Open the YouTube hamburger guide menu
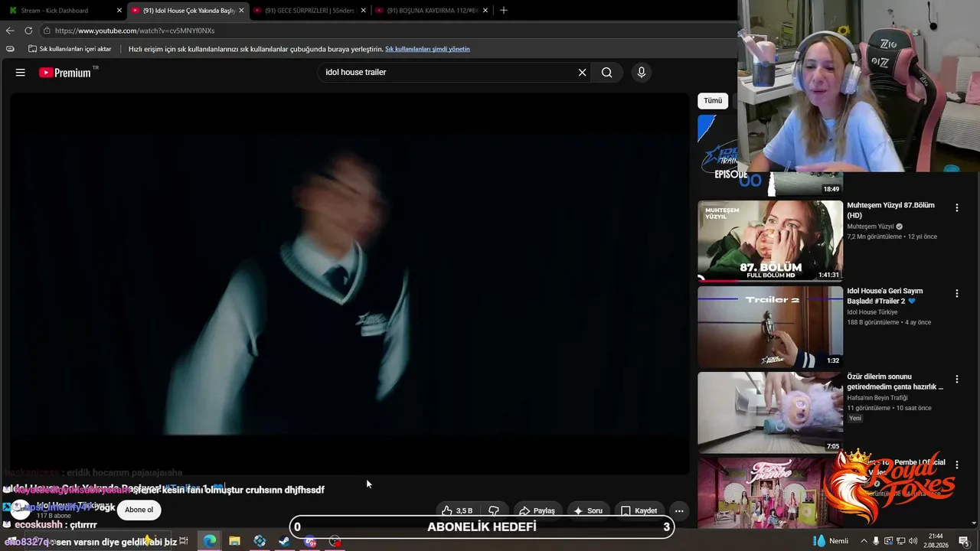 pos(21,73)
